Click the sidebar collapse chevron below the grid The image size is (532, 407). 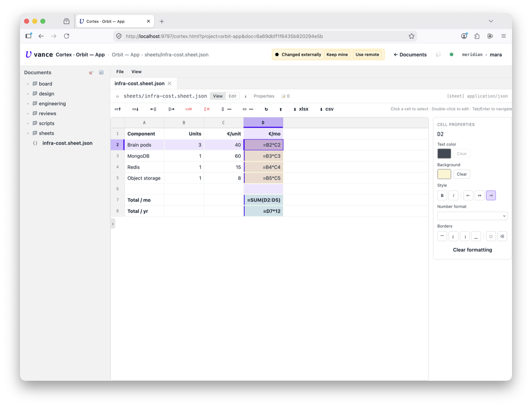coord(113,224)
